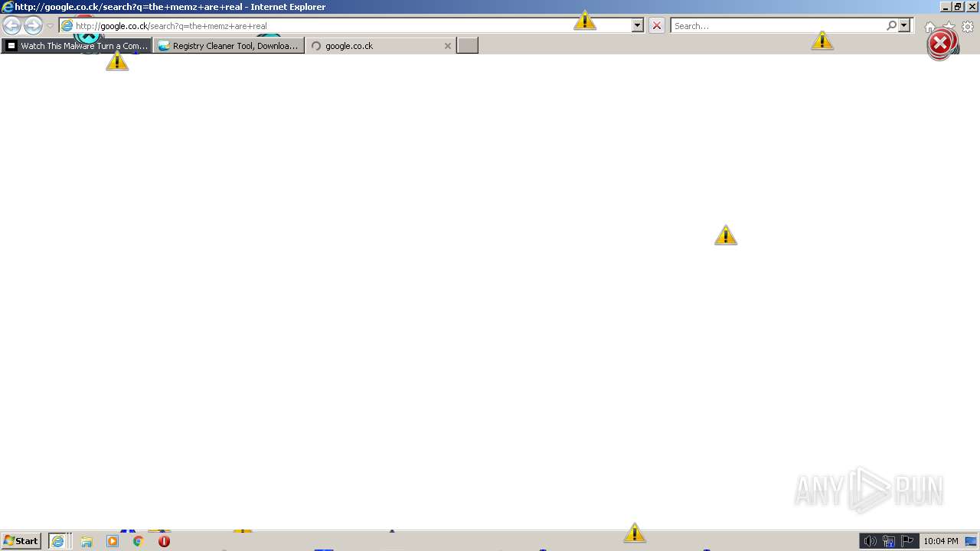
Task: Click the IE page icon in address bar
Action: point(67,25)
